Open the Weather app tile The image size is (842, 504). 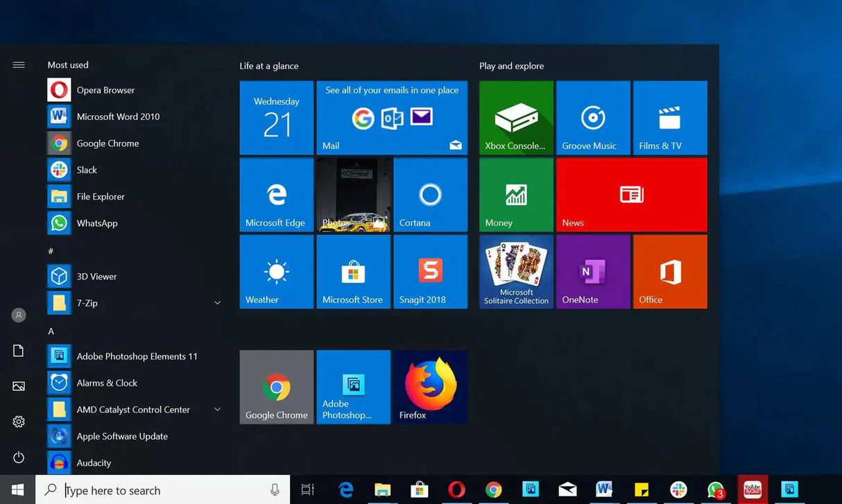(276, 271)
